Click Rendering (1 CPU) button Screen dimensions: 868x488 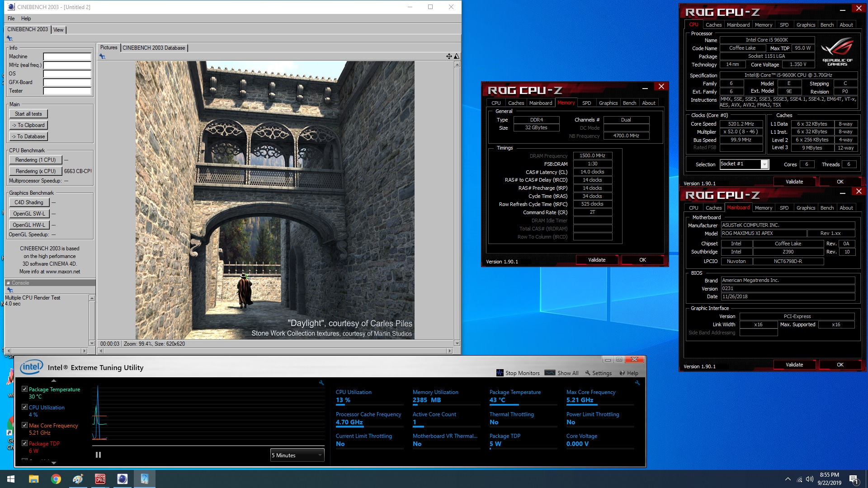click(35, 160)
